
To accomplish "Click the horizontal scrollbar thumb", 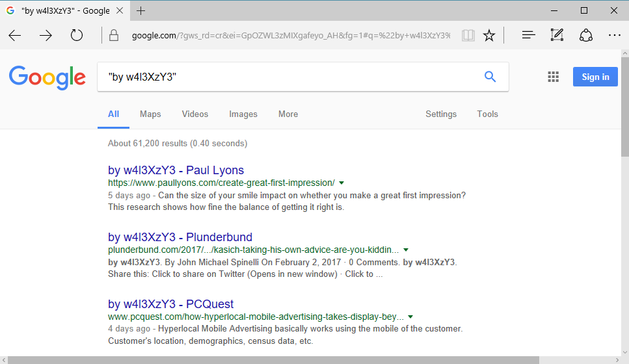I will (x=273, y=360).
